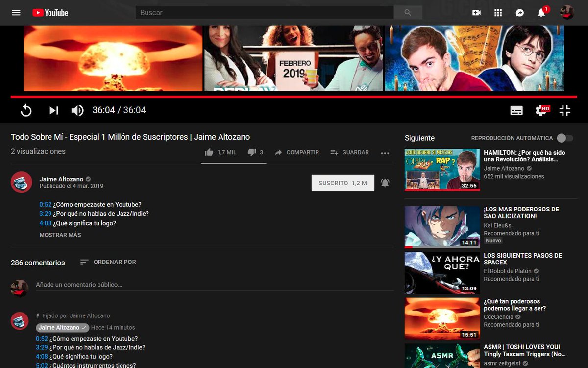
Task: Jump to 4:08 timestamp in description
Action: 46,223
